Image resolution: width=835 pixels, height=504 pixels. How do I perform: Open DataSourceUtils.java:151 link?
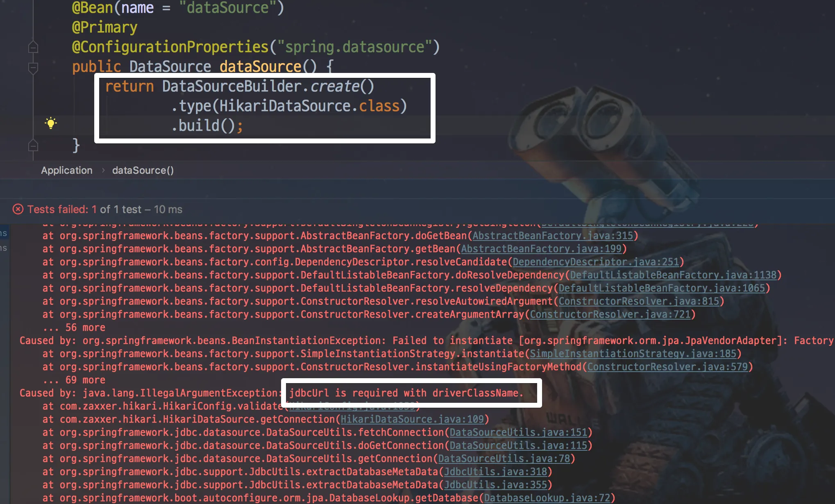click(x=518, y=432)
